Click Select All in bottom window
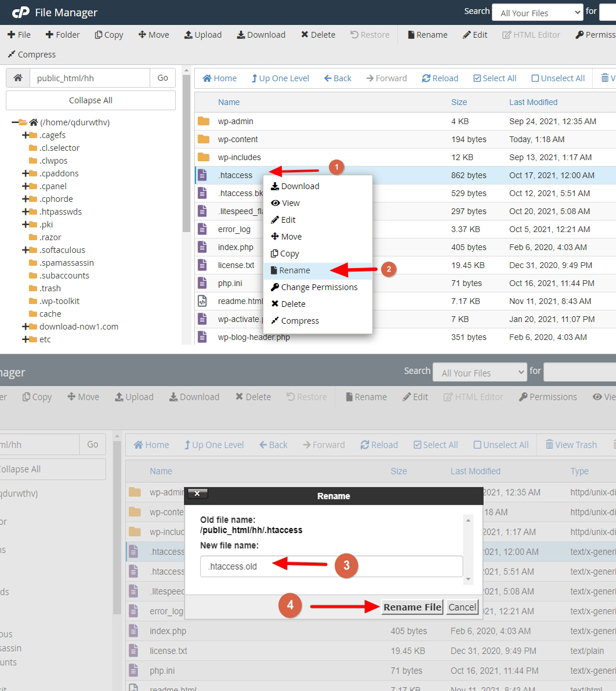Viewport: 616px width, 691px height. click(x=436, y=444)
